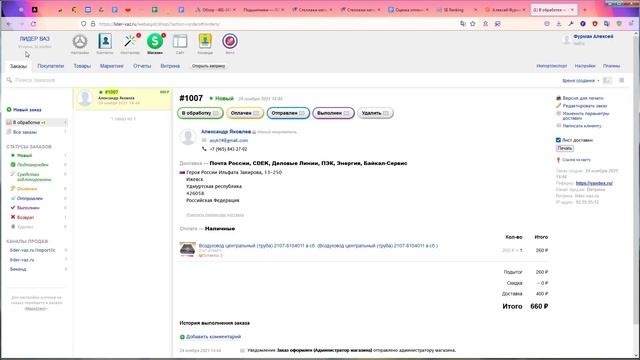This screenshot has height=360, width=640.
Task: Click the Добавить комментарий link
Action: click(x=213, y=337)
